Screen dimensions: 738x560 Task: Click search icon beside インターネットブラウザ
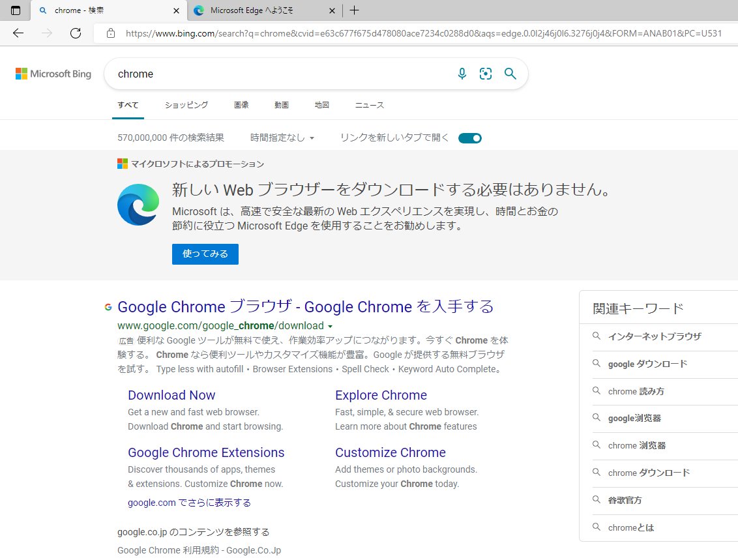[597, 336]
